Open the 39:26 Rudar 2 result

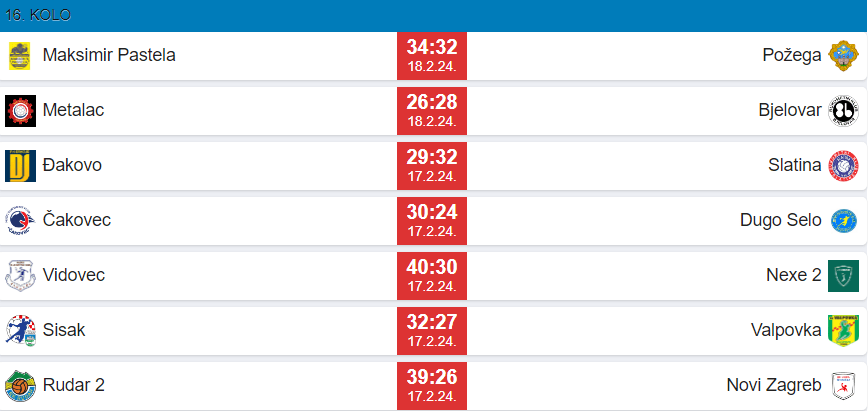432,385
